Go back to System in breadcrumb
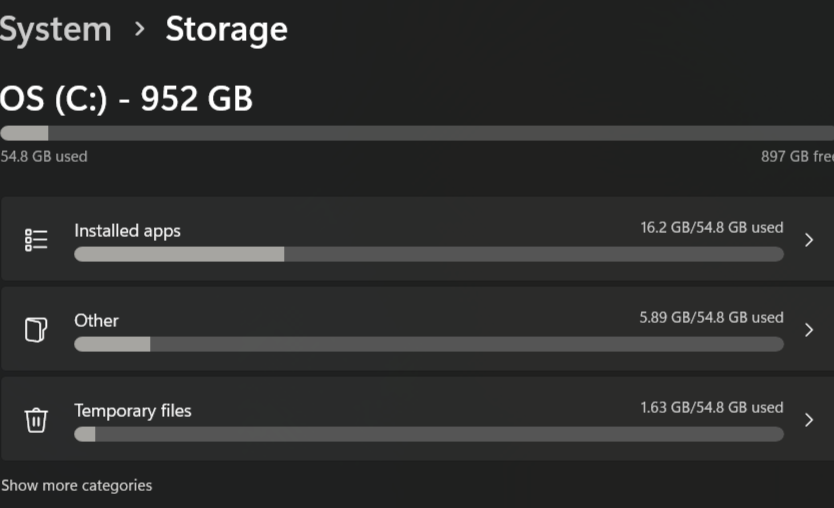 [x=55, y=29]
